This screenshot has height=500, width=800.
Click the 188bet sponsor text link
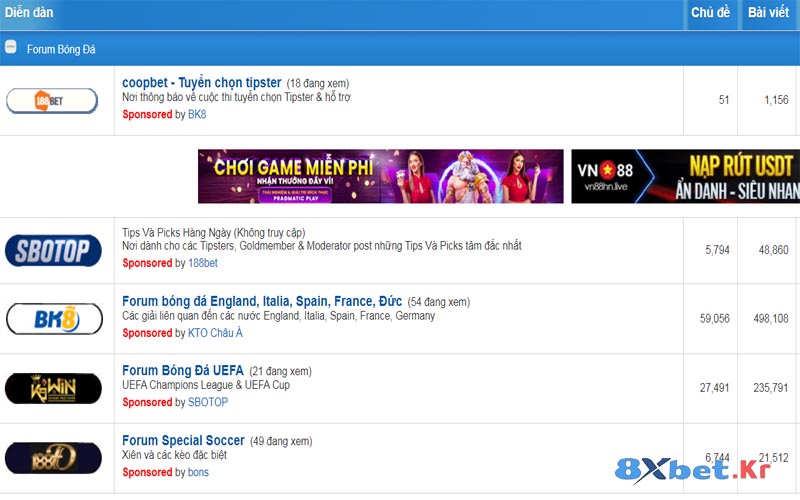[203, 263]
